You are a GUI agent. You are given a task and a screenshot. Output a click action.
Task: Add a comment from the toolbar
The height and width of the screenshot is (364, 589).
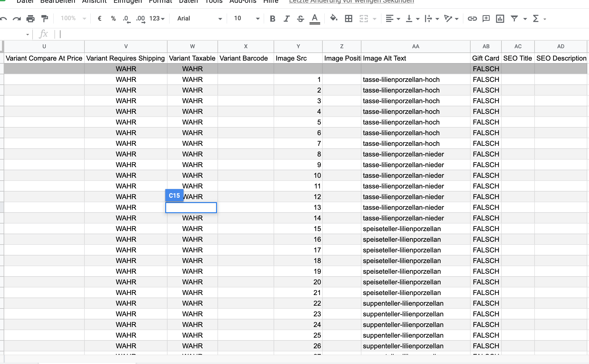(486, 19)
